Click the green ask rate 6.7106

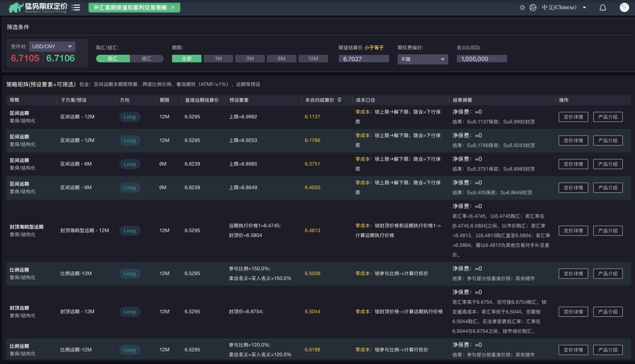61,58
